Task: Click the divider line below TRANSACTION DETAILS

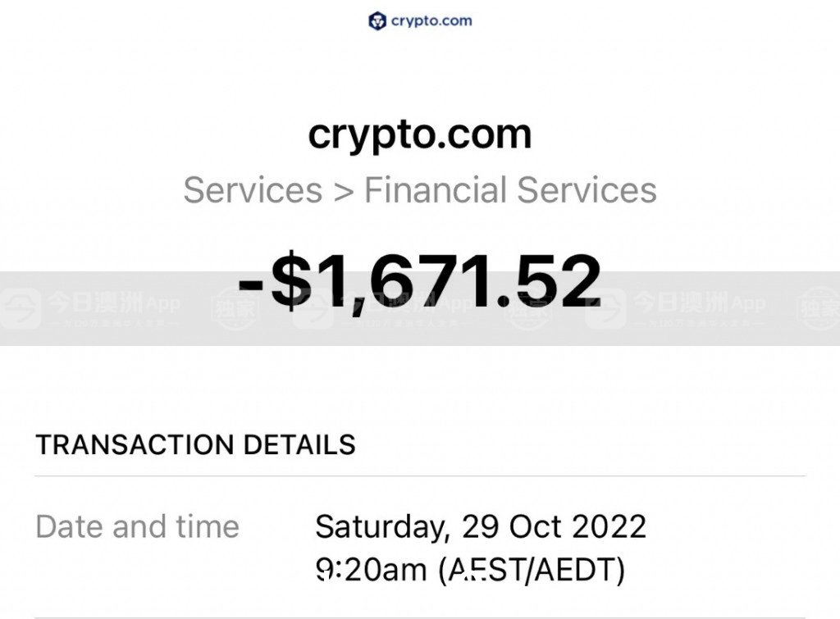Action: click(420, 476)
